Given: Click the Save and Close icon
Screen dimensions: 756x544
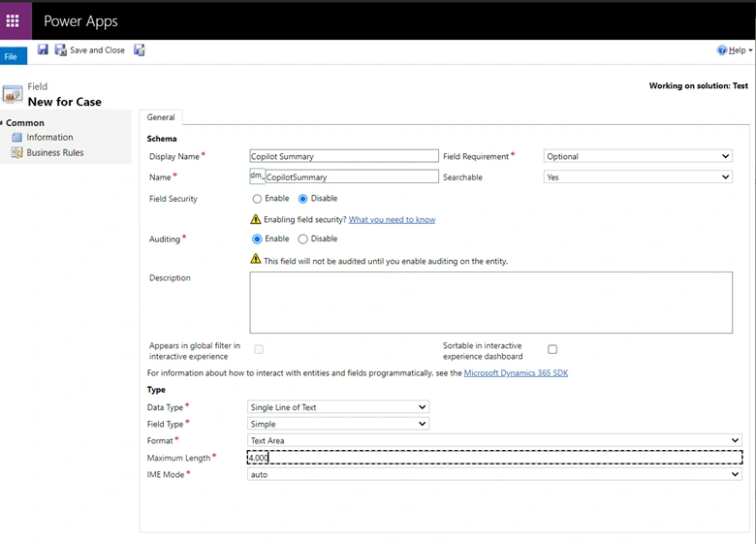Looking at the screenshot, I should coord(60,49).
